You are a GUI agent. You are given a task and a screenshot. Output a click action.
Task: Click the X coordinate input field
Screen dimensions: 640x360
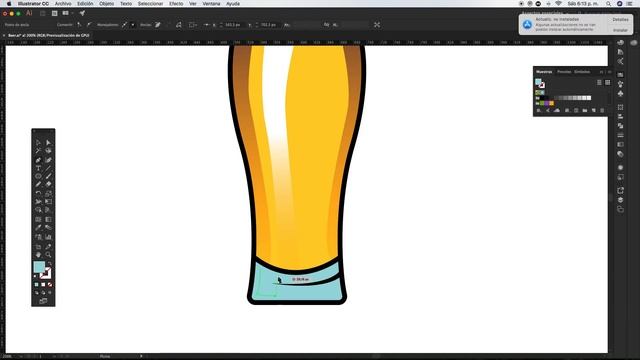[233, 25]
